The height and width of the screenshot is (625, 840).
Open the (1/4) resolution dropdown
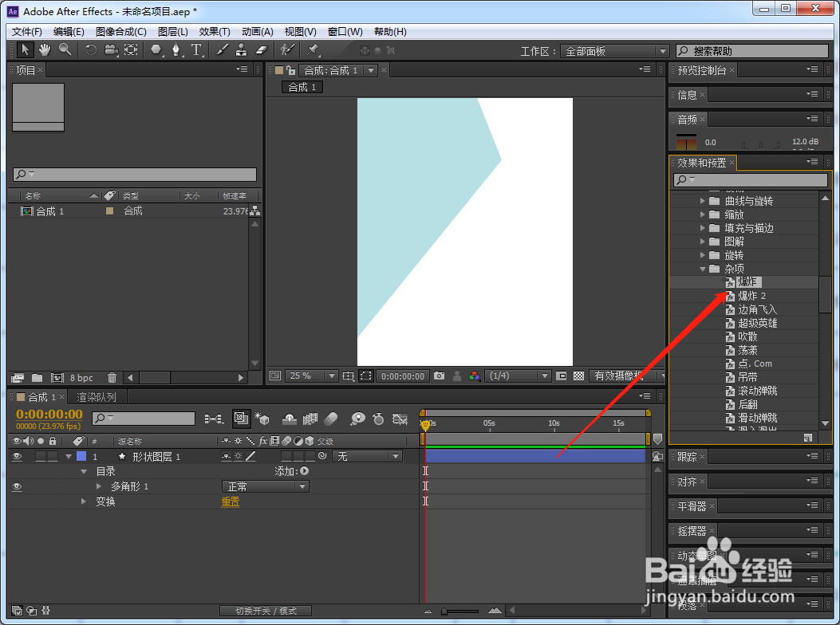[x=518, y=376]
